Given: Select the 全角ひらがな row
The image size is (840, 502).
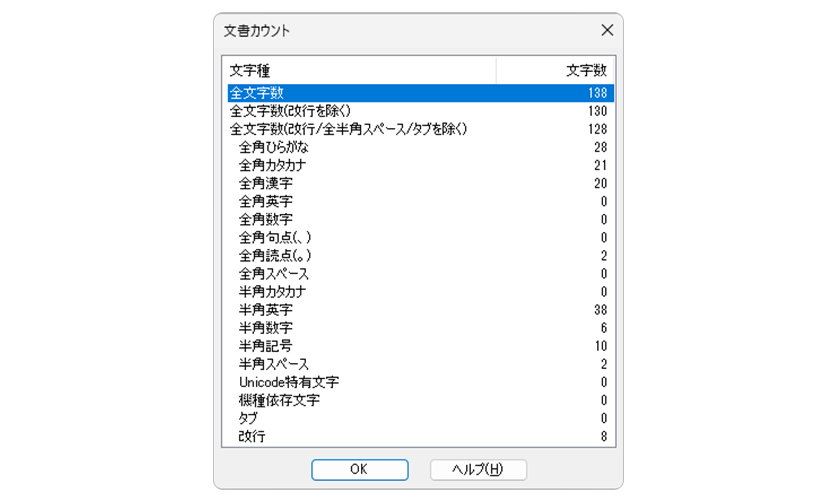Looking at the screenshot, I should (421, 147).
